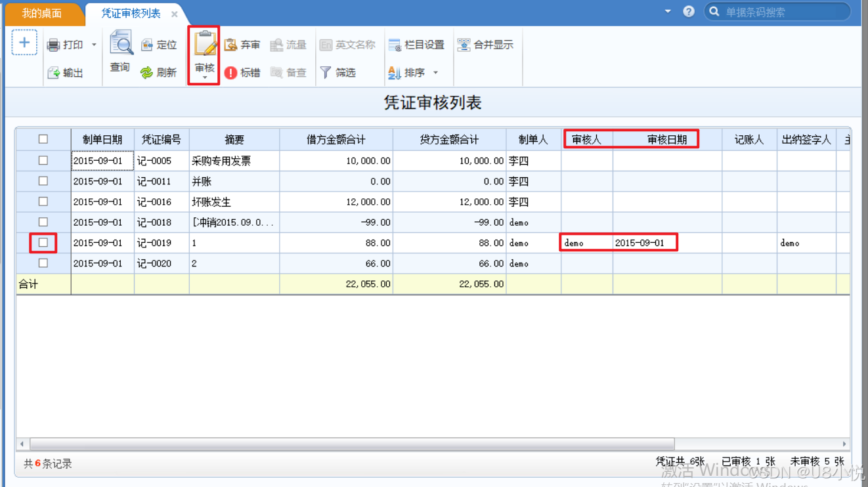Click the 审核人 column header
Viewport: 868px width, 487px height.
(x=586, y=139)
